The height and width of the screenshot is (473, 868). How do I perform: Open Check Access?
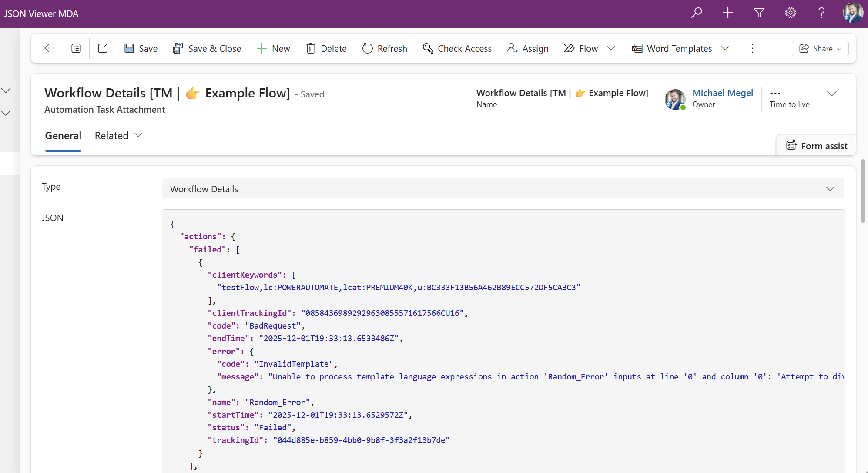coord(457,48)
